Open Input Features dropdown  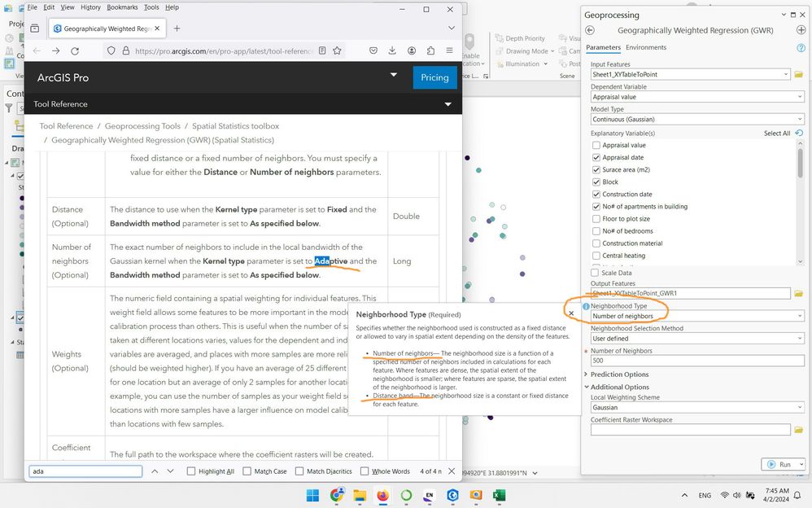786,75
